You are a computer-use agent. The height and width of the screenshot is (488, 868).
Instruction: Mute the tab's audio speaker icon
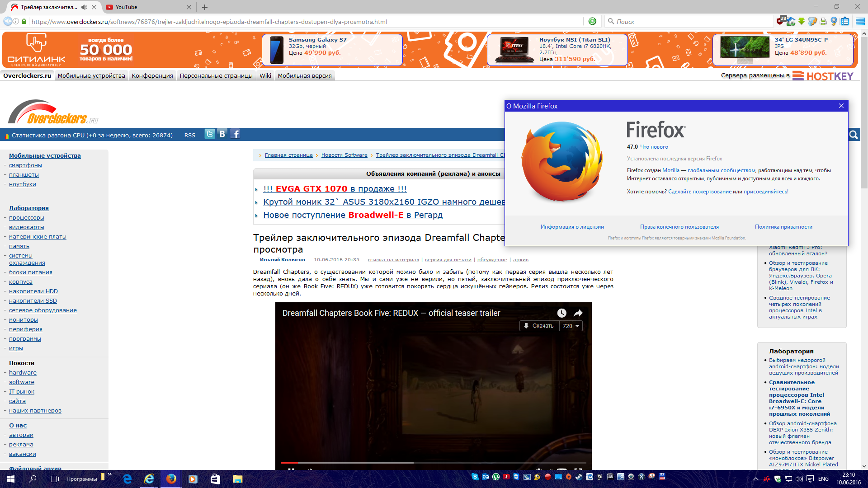tap(84, 7)
